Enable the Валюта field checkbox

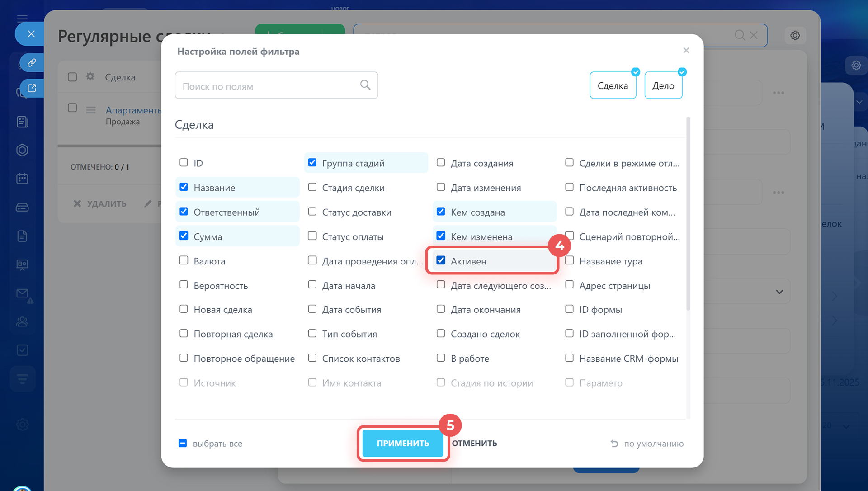(184, 260)
